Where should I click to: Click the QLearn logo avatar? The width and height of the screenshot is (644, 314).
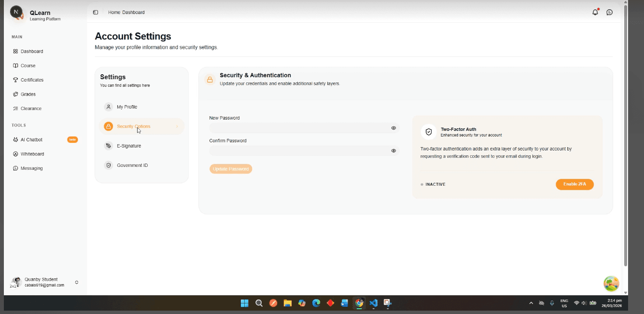pyautogui.click(x=17, y=13)
